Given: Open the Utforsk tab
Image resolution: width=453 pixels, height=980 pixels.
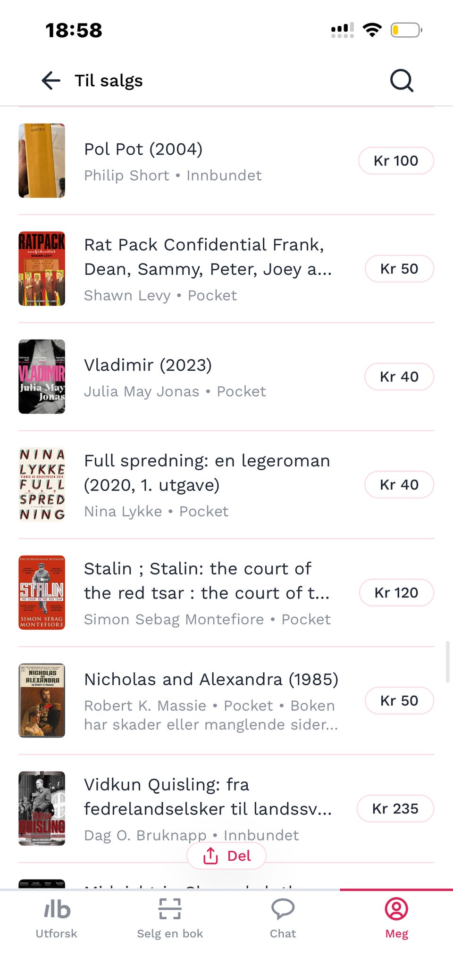Looking at the screenshot, I should 57,919.
